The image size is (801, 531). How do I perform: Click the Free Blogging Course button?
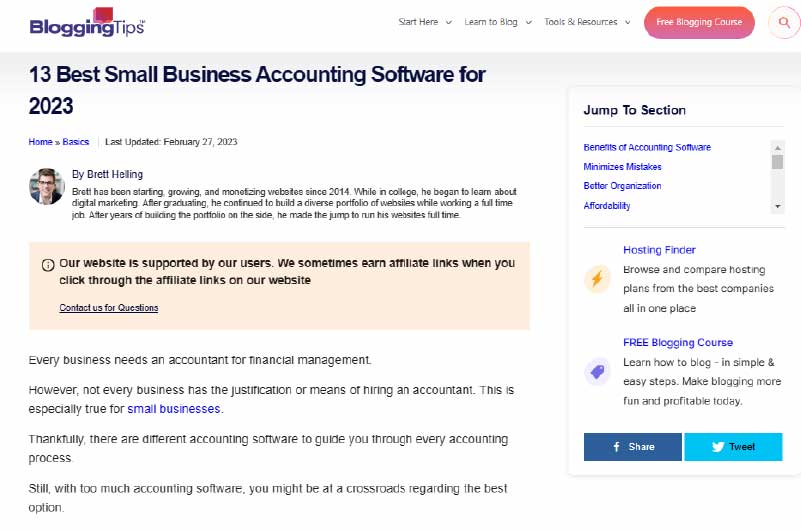(699, 22)
